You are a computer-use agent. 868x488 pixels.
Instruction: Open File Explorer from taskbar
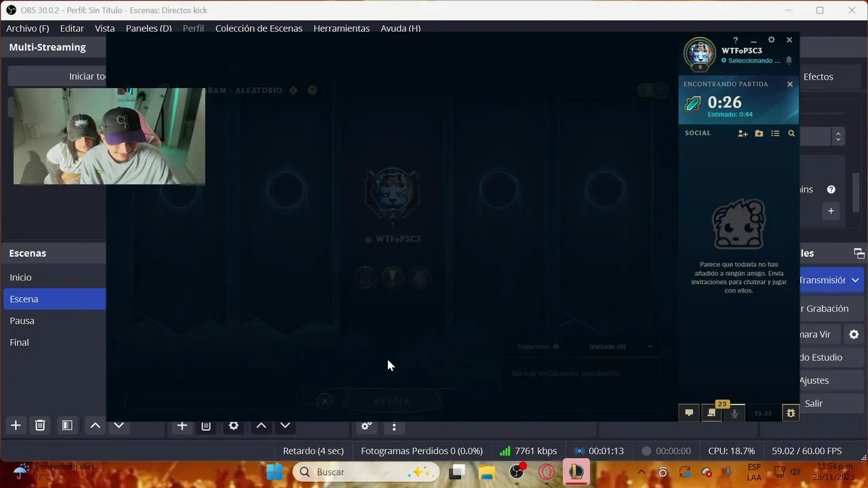pos(487,472)
